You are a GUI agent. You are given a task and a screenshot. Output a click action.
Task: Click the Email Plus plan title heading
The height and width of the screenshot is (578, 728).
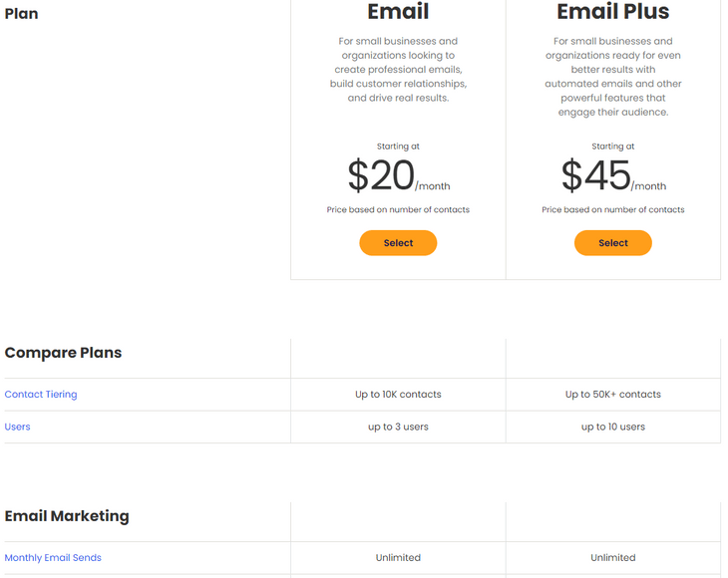tap(612, 12)
